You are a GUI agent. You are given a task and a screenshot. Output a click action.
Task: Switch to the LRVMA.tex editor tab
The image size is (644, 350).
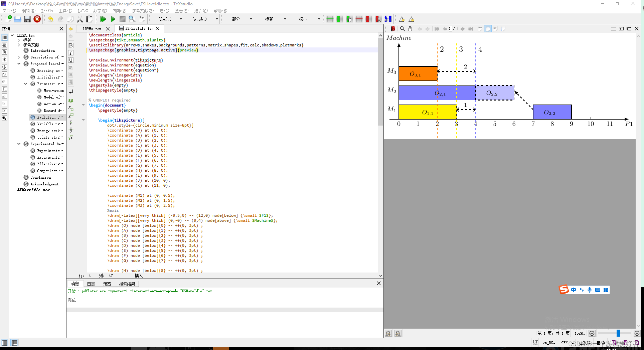click(x=92, y=29)
